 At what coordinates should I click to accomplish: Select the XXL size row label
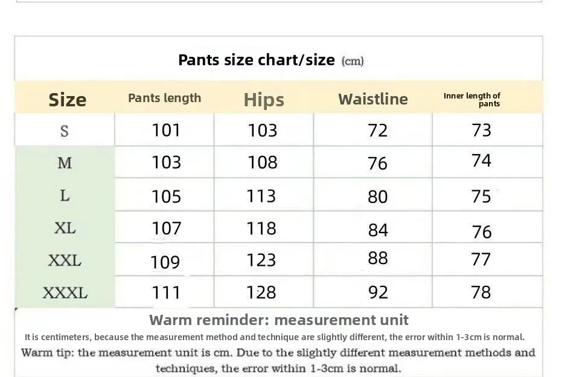(65, 260)
